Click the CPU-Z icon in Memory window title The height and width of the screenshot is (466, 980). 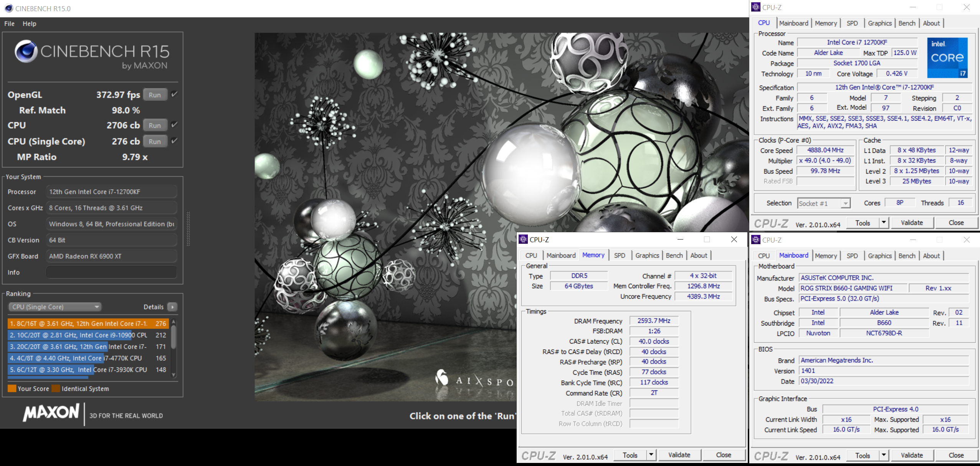tap(523, 240)
